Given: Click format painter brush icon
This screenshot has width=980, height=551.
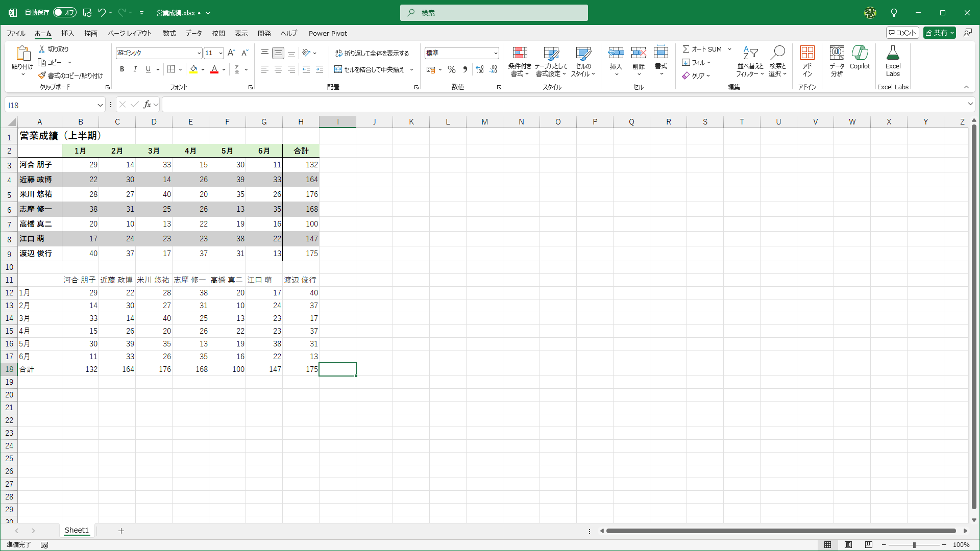Looking at the screenshot, I should click(x=42, y=76).
